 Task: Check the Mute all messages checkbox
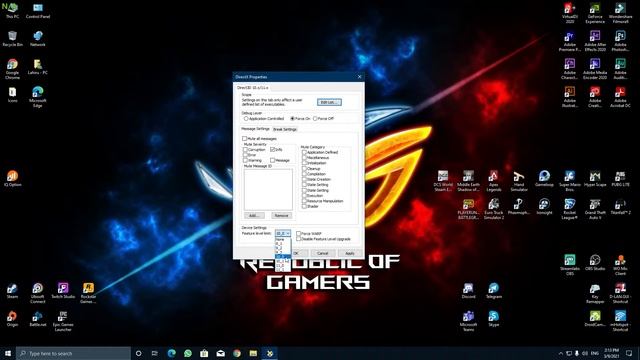(244, 138)
